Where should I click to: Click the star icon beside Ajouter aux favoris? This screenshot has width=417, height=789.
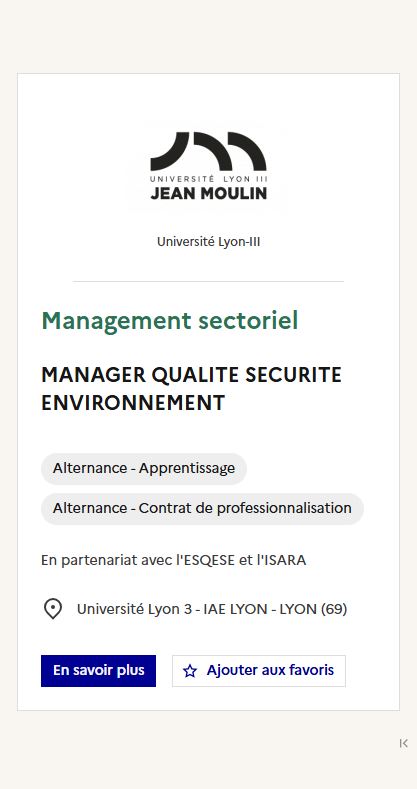pyautogui.click(x=190, y=671)
